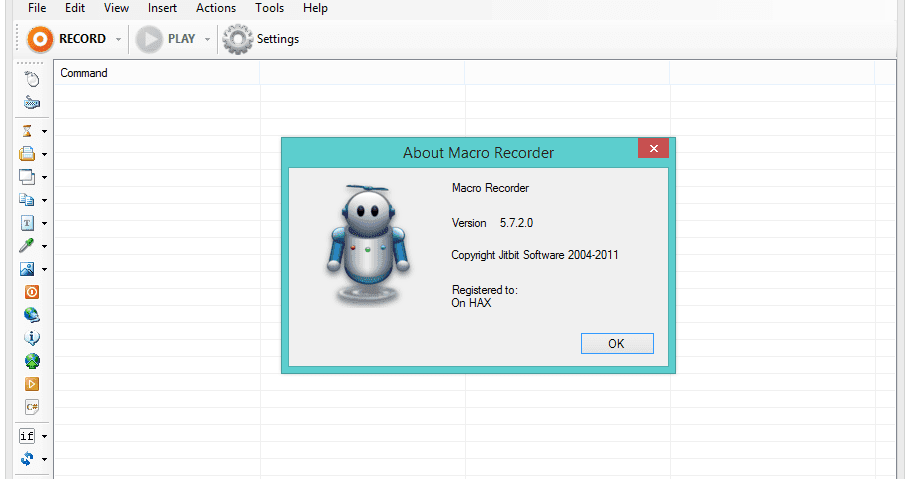This screenshot has width=911, height=479.
Task: Click the RECORD text label
Action: 83,39
